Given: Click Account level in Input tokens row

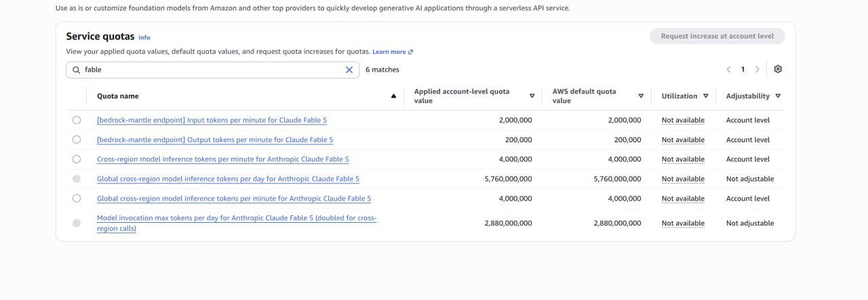Looking at the screenshot, I should tap(748, 120).
